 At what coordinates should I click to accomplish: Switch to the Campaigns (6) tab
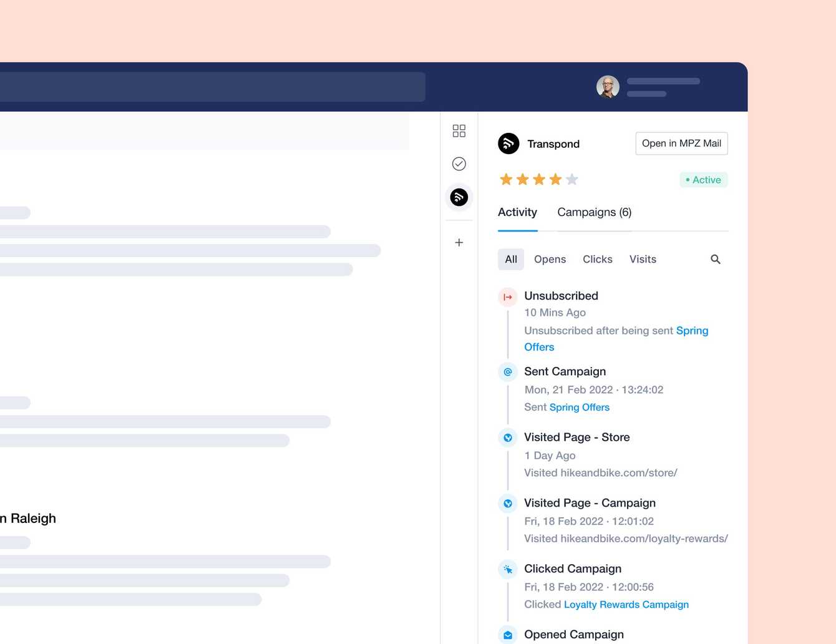click(595, 212)
